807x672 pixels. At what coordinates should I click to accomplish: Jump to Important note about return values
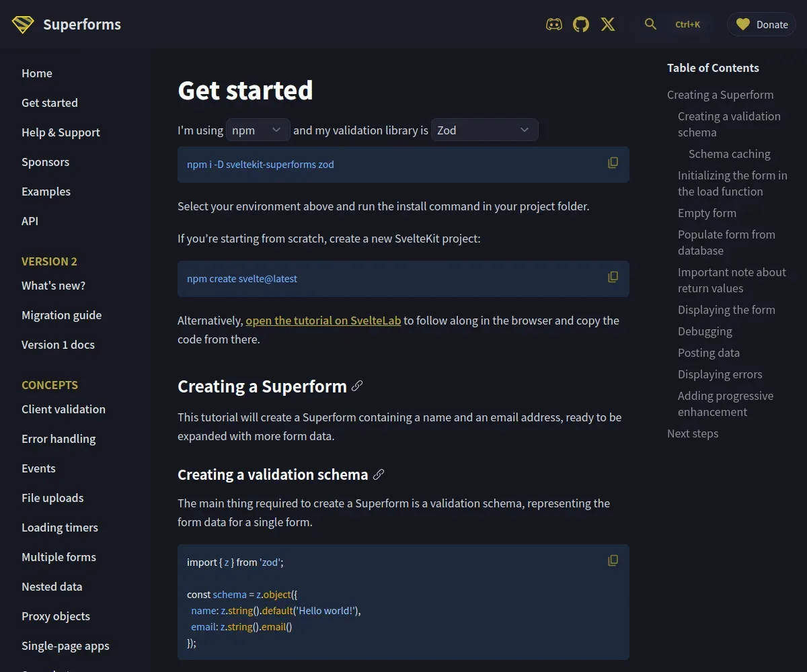[732, 280]
